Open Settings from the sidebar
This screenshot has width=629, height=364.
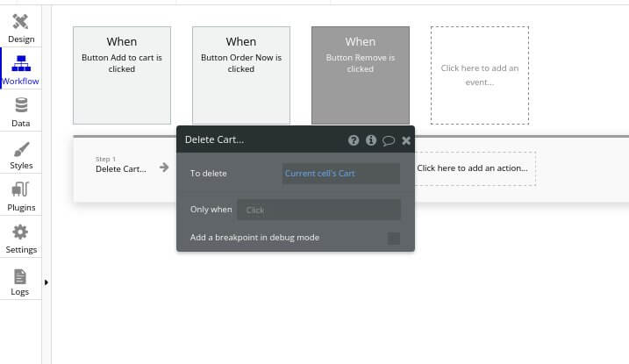[x=21, y=238]
